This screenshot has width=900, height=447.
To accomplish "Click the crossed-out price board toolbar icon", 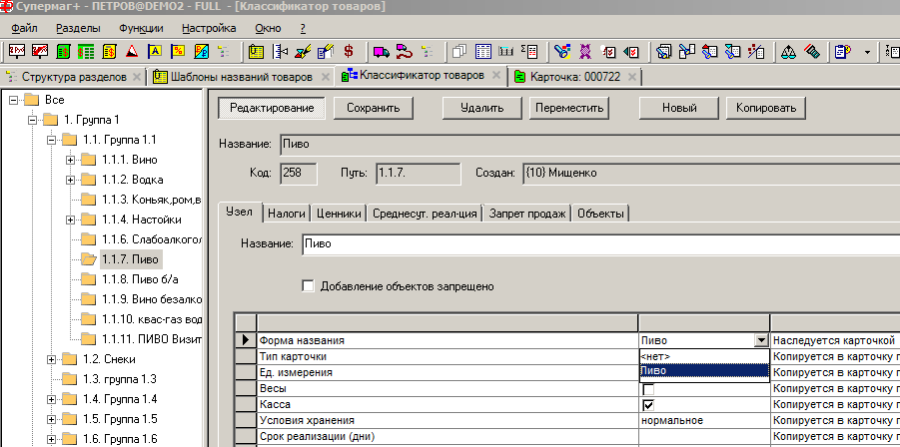I will 40,52.
